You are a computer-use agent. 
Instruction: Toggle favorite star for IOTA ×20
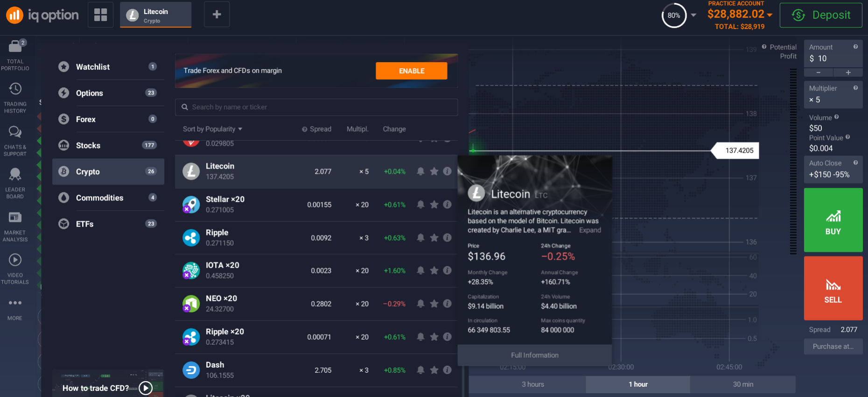[434, 270]
